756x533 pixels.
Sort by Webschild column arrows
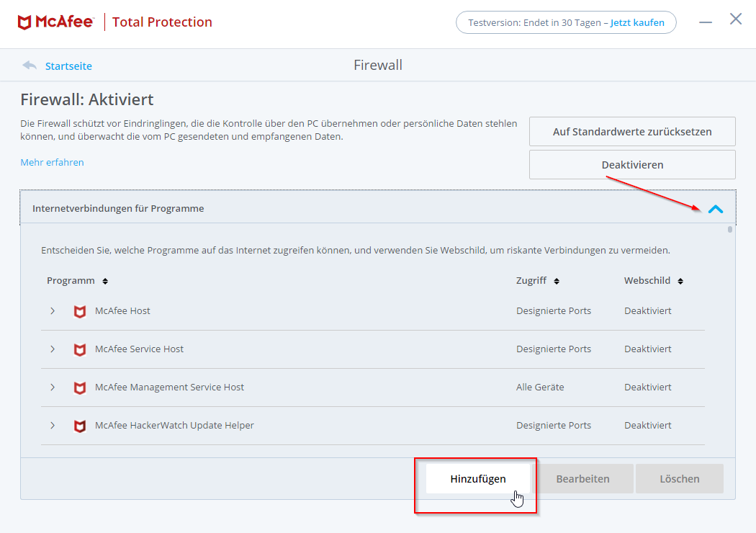click(680, 281)
